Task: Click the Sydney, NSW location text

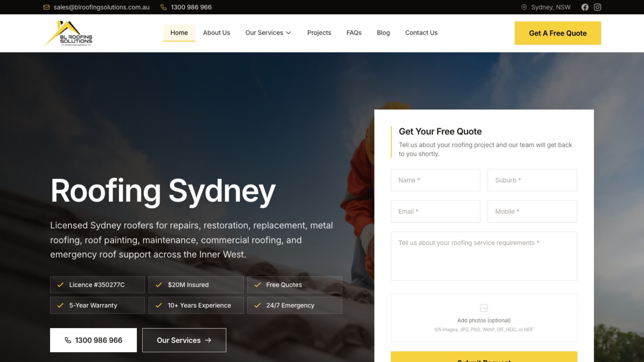Action: (x=551, y=7)
